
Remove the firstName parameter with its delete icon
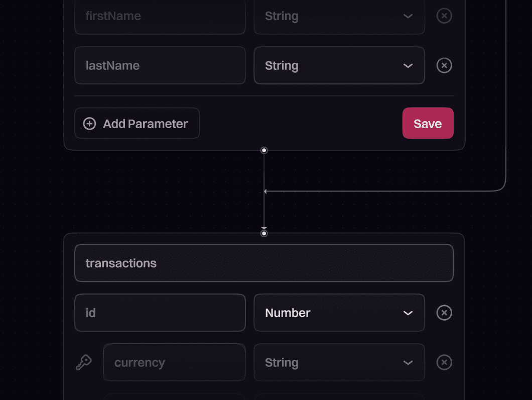click(x=444, y=16)
